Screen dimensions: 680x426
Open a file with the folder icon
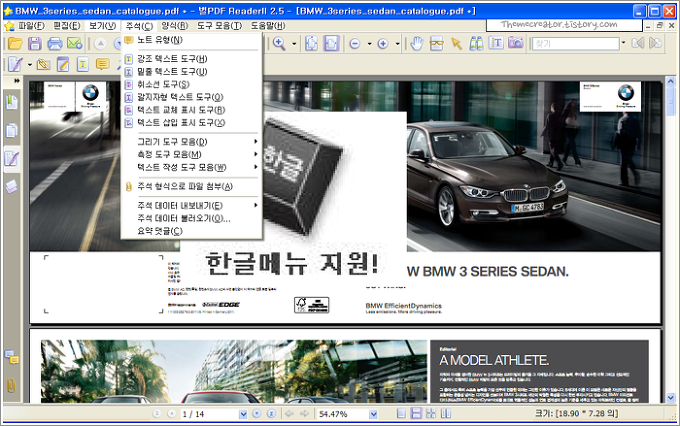pos(15,43)
